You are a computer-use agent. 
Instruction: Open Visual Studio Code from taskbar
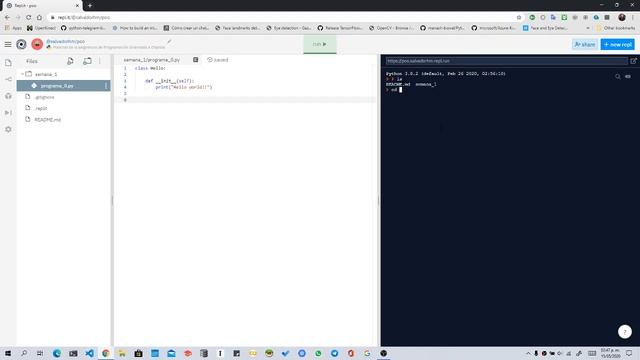tap(89, 353)
